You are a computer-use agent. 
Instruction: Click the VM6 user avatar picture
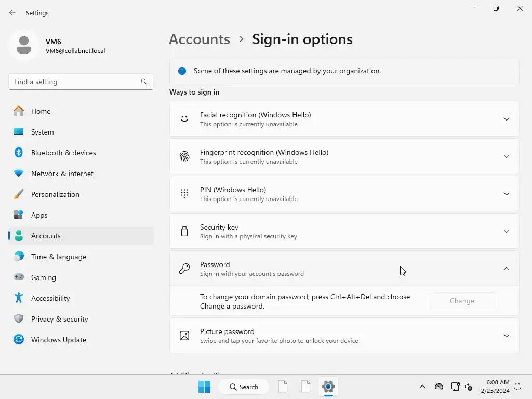click(x=24, y=45)
